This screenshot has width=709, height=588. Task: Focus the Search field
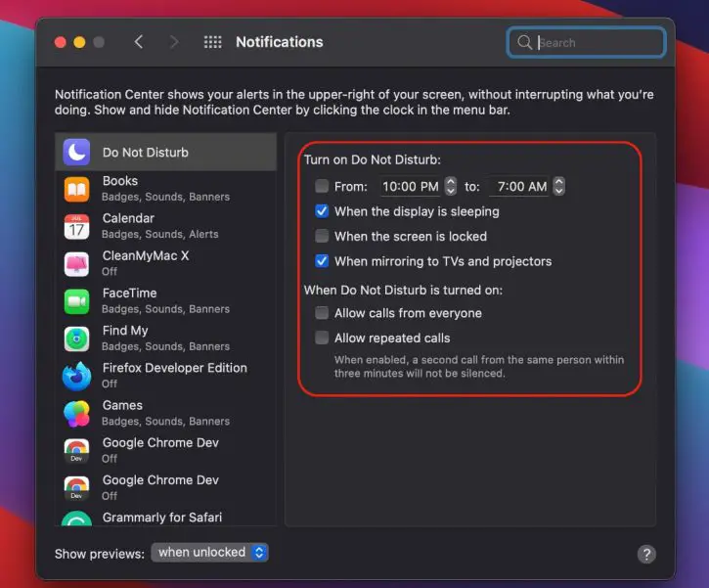click(586, 42)
